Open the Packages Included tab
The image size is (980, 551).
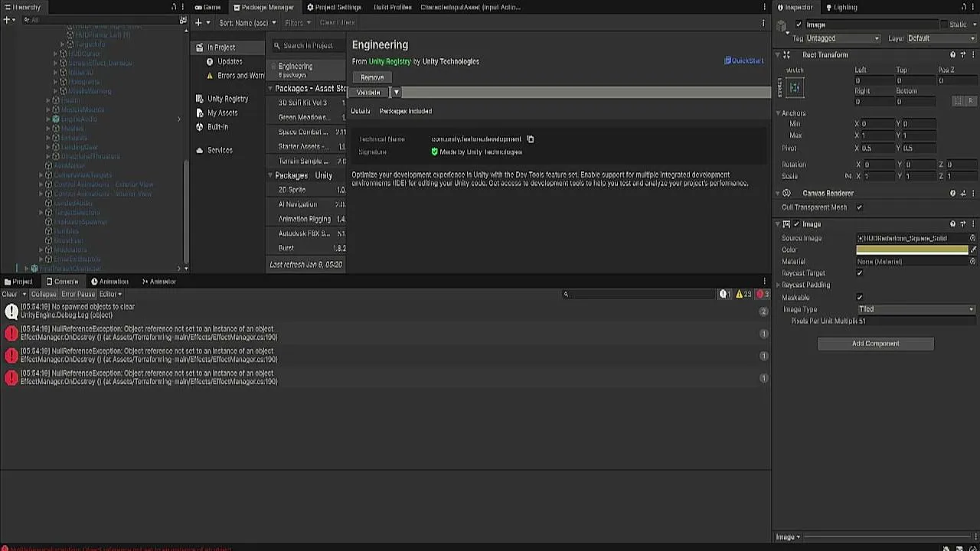406,111
